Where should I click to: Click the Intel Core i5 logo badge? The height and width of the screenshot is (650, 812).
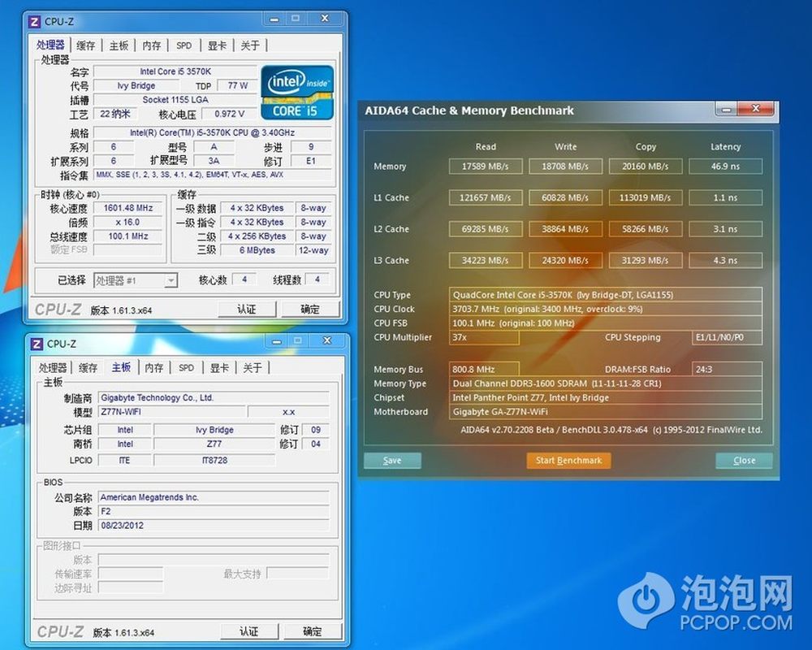coord(296,93)
